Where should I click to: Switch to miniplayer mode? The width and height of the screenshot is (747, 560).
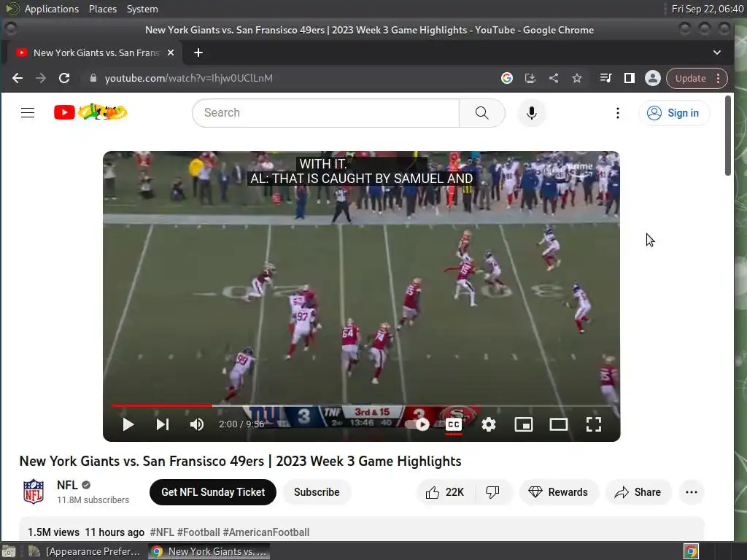coord(524,424)
